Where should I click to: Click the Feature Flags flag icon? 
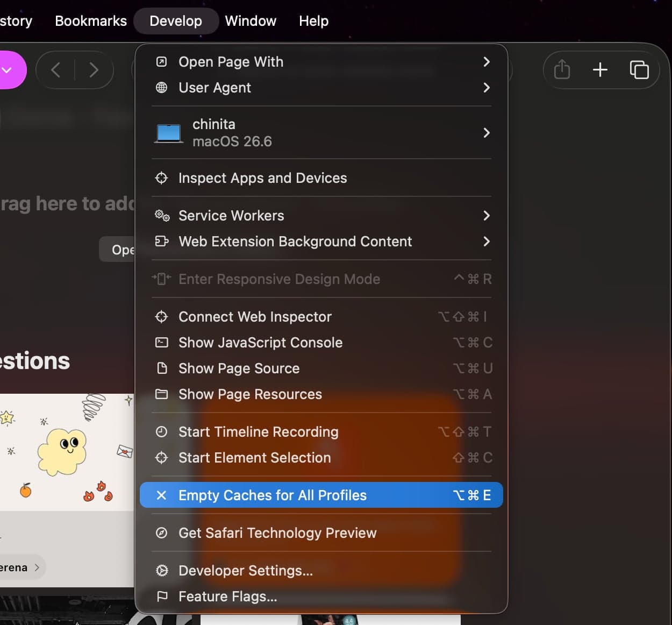161,596
